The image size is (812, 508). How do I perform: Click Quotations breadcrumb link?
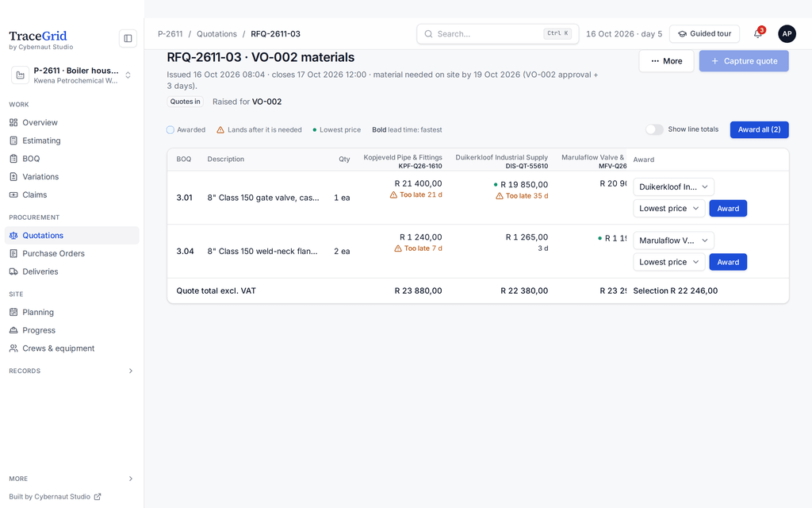point(216,33)
